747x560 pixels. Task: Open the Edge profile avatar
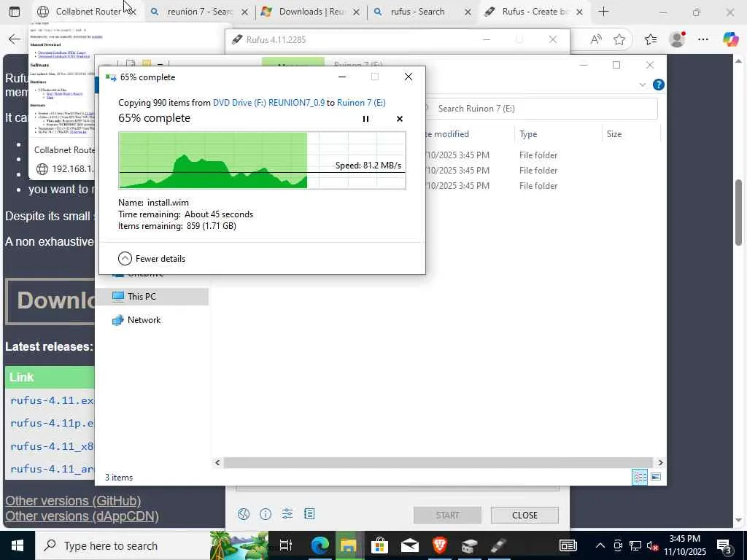(x=677, y=39)
